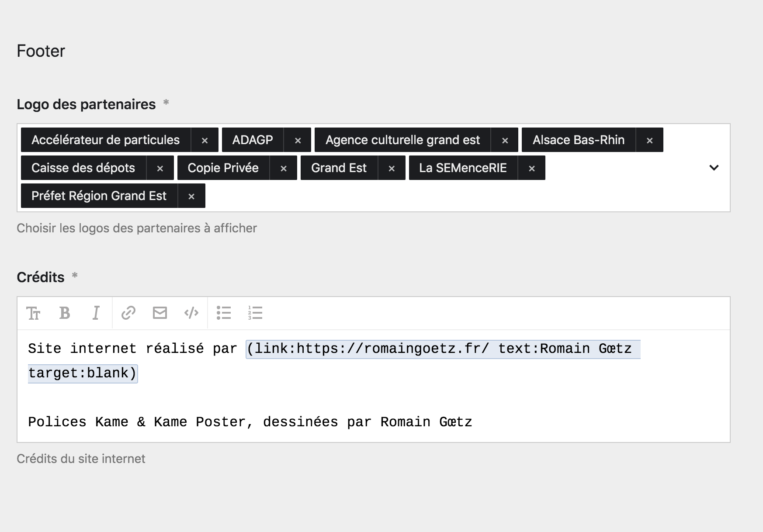This screenshot has height=532, width=763.
Task: Toggle bold formatting in the Crédits toolbar
Action: pos(65,313)
